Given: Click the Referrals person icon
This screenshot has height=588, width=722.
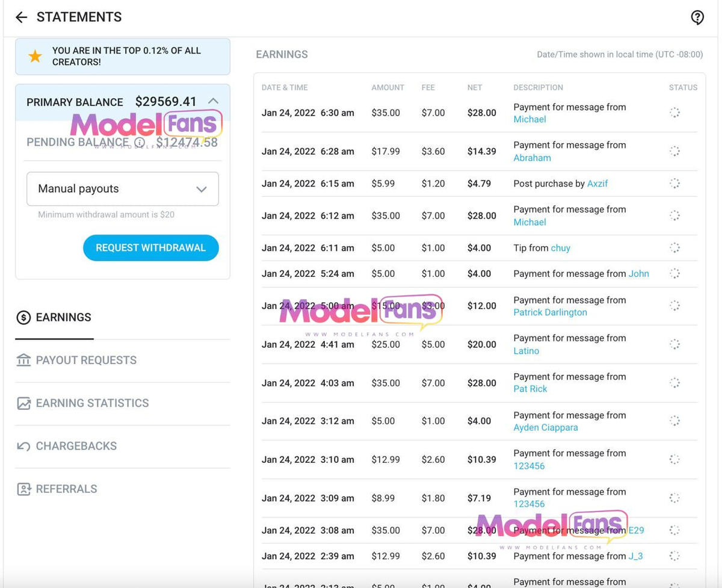Looking at the screenshot, I should click(23, 489).
